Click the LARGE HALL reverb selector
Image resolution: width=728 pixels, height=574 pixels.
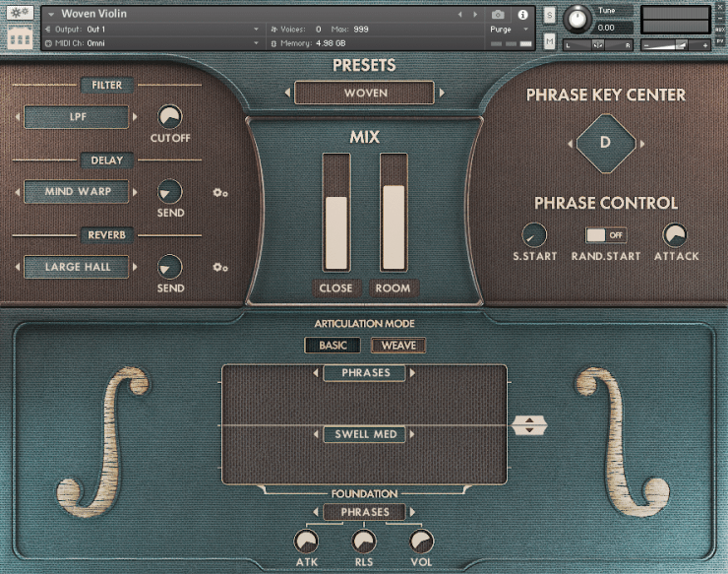(77, 267)
